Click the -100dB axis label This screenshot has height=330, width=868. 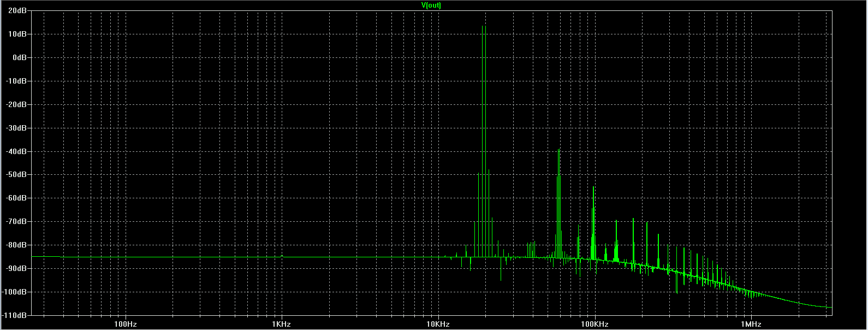click(15, 292)
